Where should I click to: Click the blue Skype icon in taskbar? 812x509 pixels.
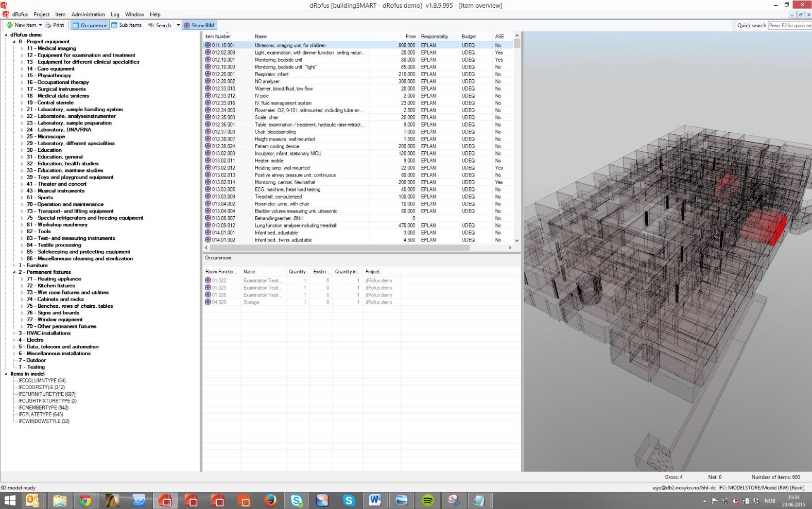(x=349, y=500)
